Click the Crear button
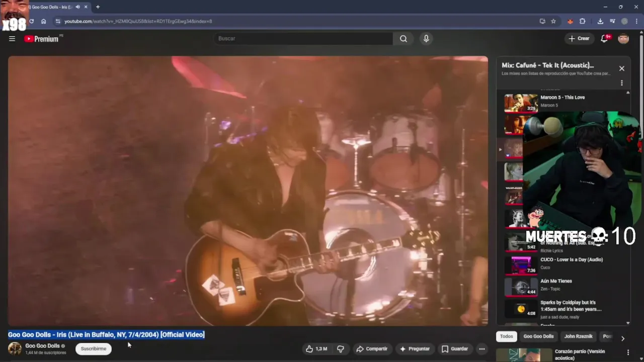The height and width of the screenshot is (362, 644). pos(579,39)
